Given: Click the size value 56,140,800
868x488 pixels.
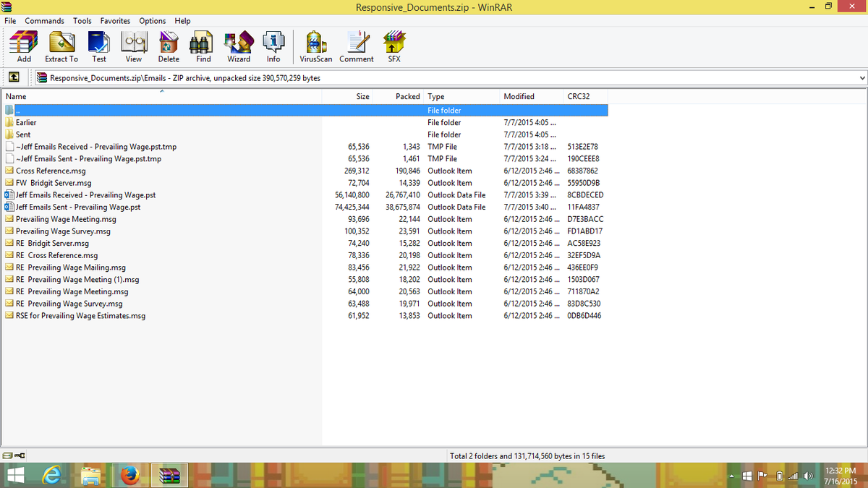Looking at the screenshot, I should (352, 195).
